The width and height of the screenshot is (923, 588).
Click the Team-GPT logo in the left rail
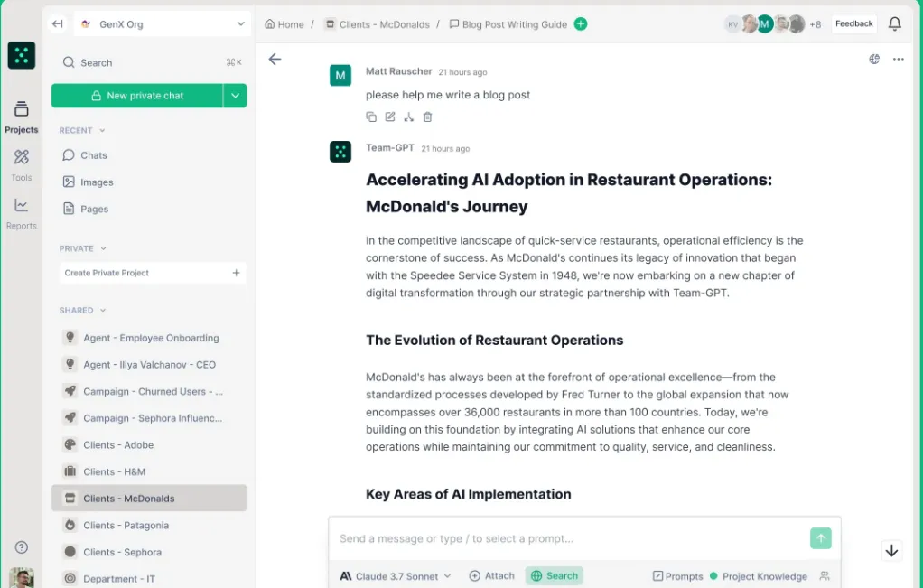pyautogui.click(x=21, y=55)
